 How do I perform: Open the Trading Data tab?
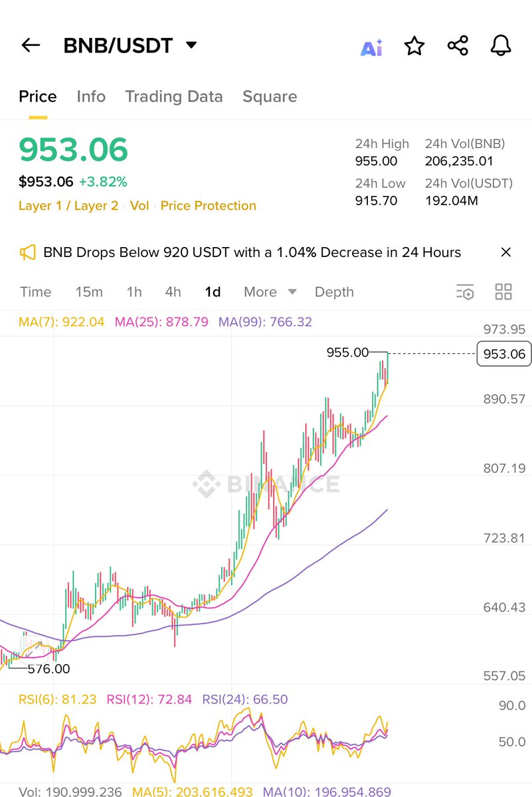(x=174, y=96)
